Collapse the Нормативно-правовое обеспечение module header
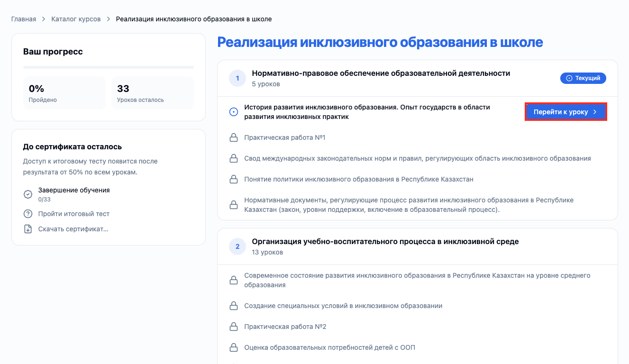629x364 pixels. coord(418,78)
